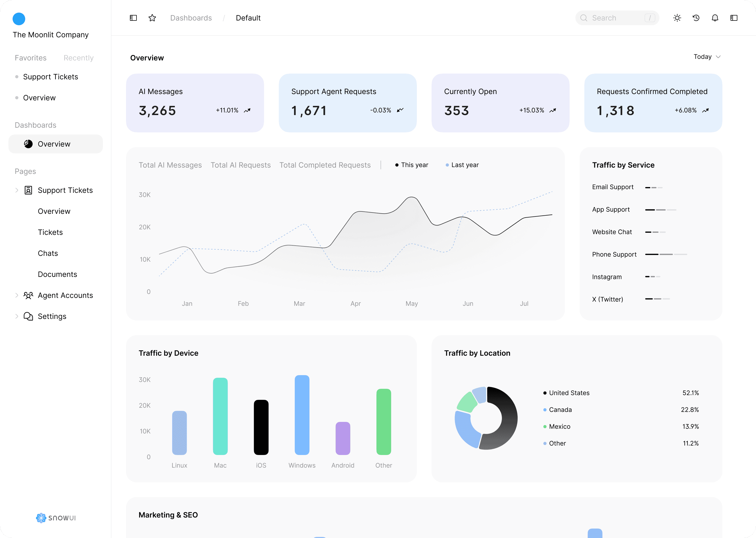Open the Chats page in sidebar
756x538 pixels.
tap(48, 253)
